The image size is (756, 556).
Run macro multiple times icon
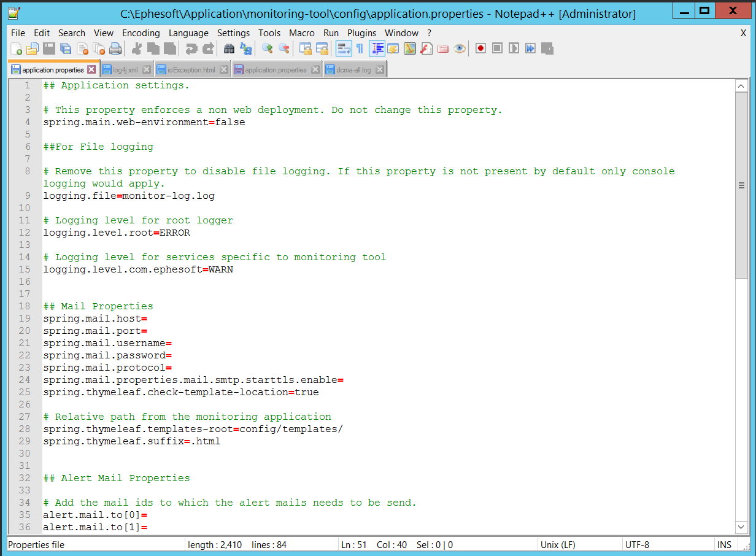[x=530, y=48]
